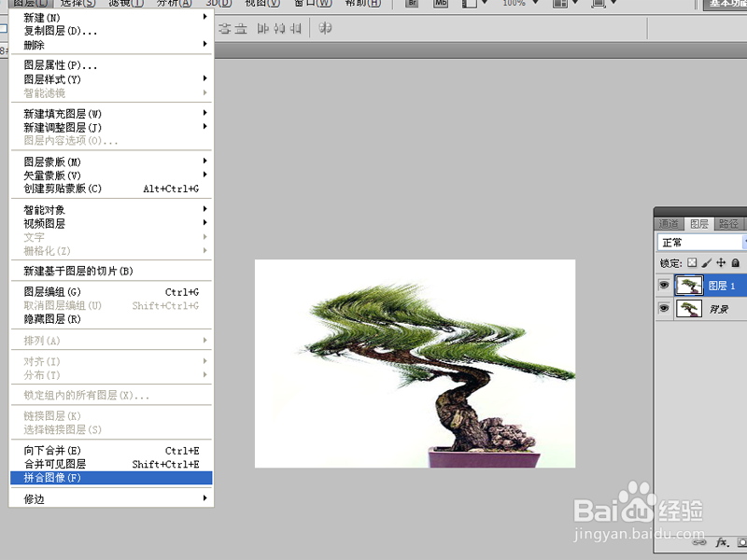Hide 图层 1 with its eye icon
The height and width of the screenshot is (560, 747).
pyautogui.click(x=664, y=286)
